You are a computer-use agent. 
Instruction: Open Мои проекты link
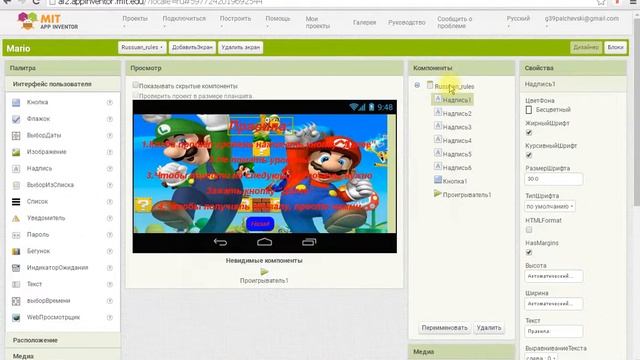(318, 22)
